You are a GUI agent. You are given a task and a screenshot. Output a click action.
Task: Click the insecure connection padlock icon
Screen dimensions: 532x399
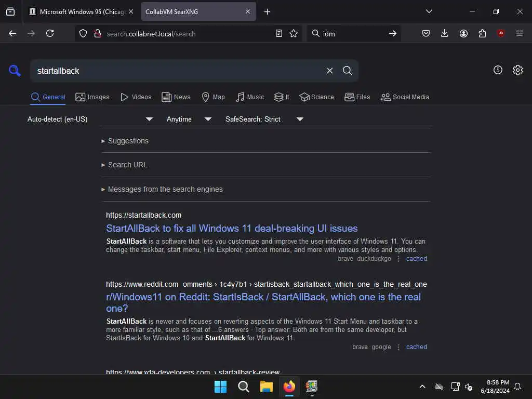pyautogui.click(x=97, y=33)
